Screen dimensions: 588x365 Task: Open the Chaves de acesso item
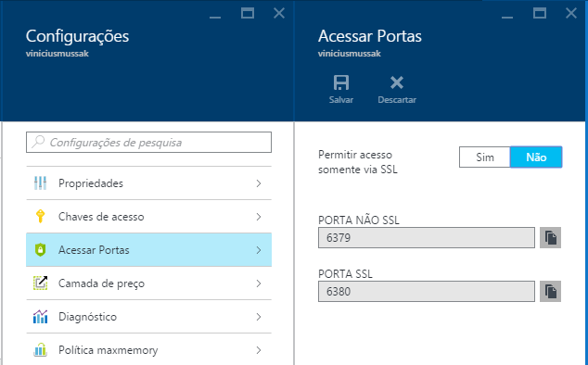148,217
